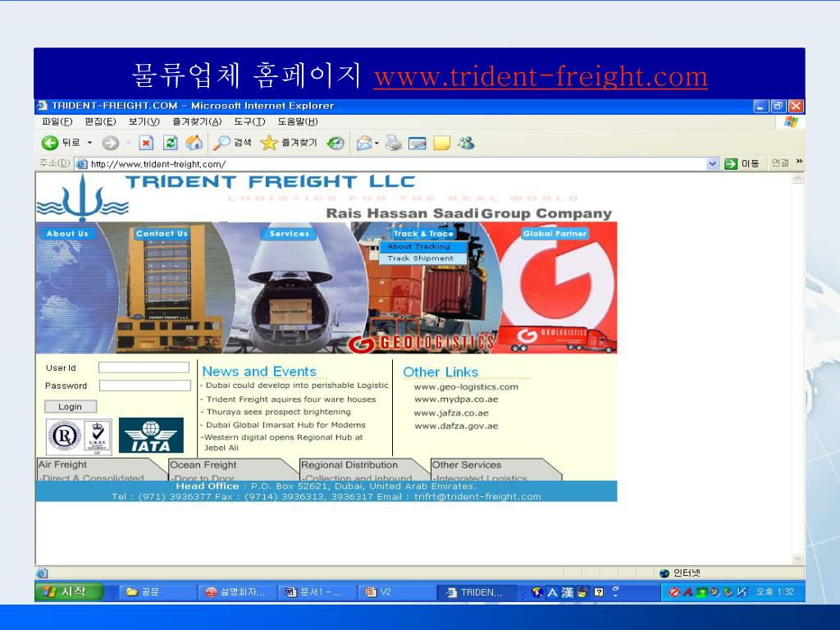
Task: Expand the Links toolbar chevron
Action: 799,162
